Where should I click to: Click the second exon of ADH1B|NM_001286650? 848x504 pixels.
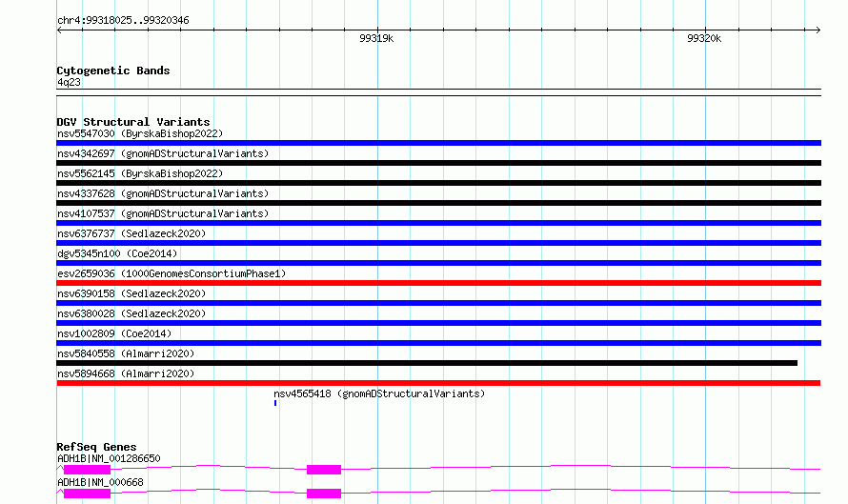click(x=324, y=470)
